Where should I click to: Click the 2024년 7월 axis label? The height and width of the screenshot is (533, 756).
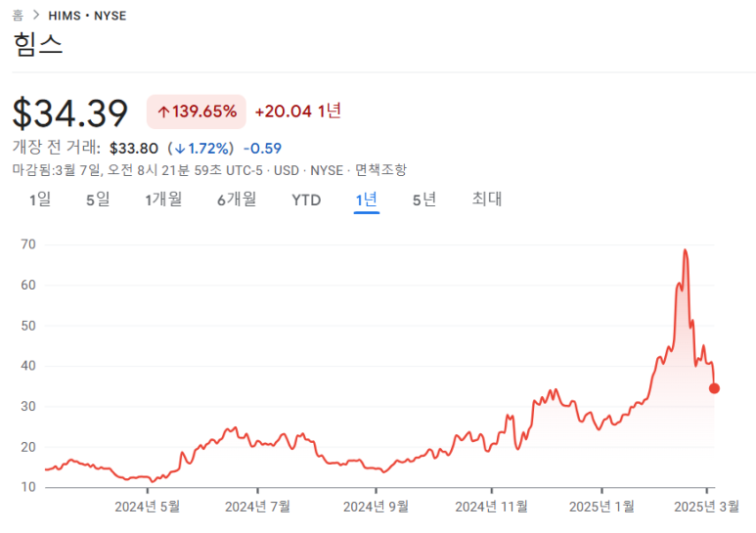pos(257,507)
